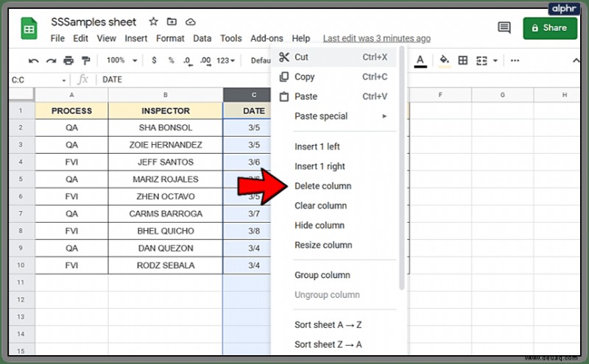Click the redo arrow icon
The width and height of the screenshot is (589, 364).
51,60
